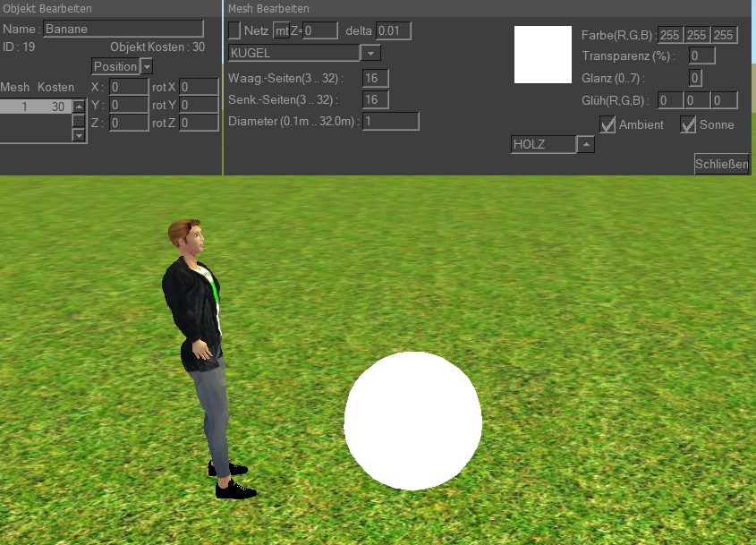This screenshot has width=756, height=545.
Task: Click the white sphere in the scene
Action: tap(412, 421)
